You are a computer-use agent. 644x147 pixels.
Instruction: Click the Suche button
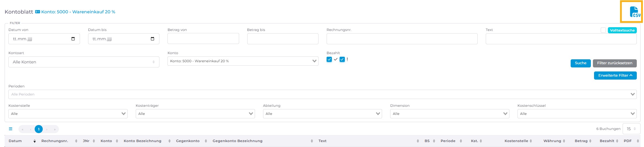click(x=580, y=63)
